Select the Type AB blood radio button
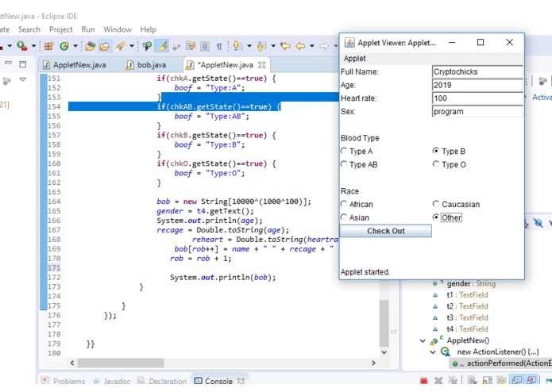Viewport: 552px width, 392px height. [344, 164]
